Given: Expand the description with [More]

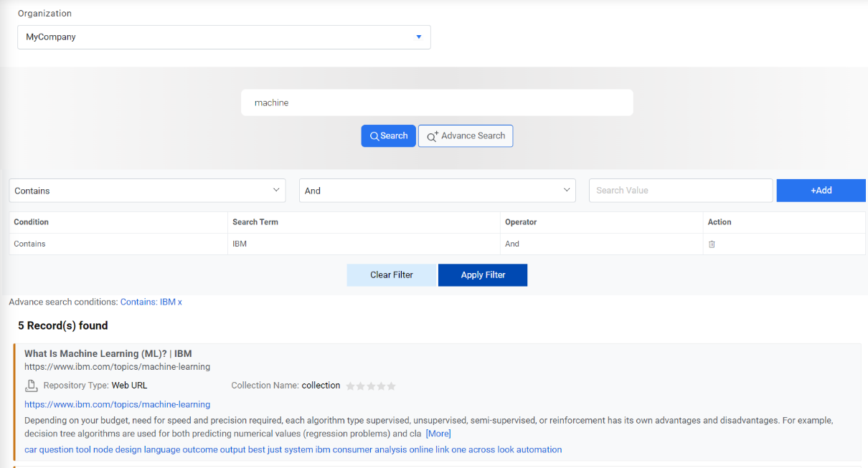Looking at the screenshot, I should [438, 434].
